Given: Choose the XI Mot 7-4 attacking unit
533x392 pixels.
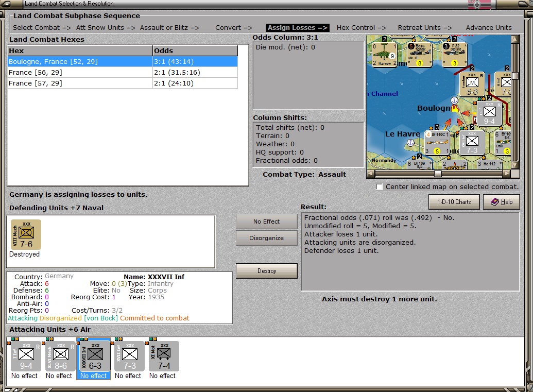Looking at the screenshot, I should [164, 356].
